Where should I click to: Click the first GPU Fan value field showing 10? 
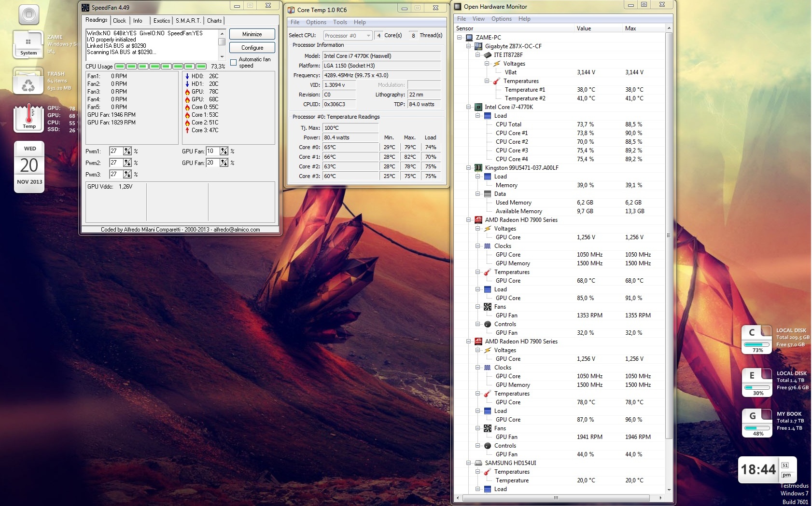(x=213, y=151)
